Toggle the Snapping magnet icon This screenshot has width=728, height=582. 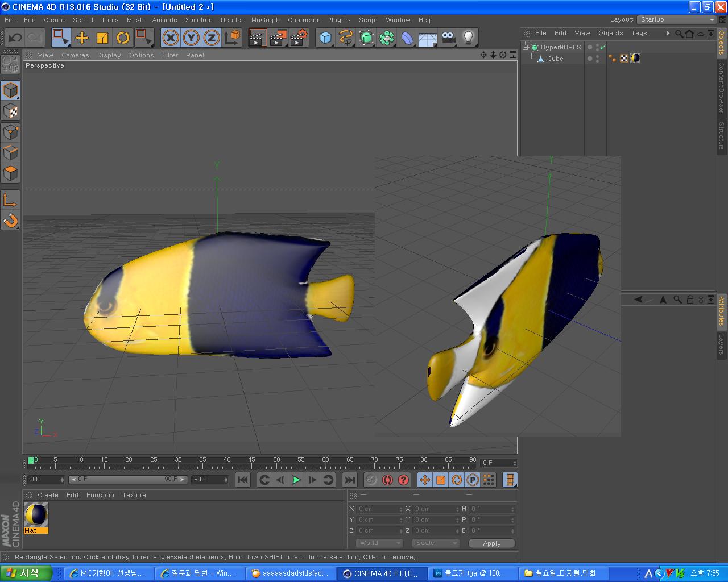[x=11, y=219]
